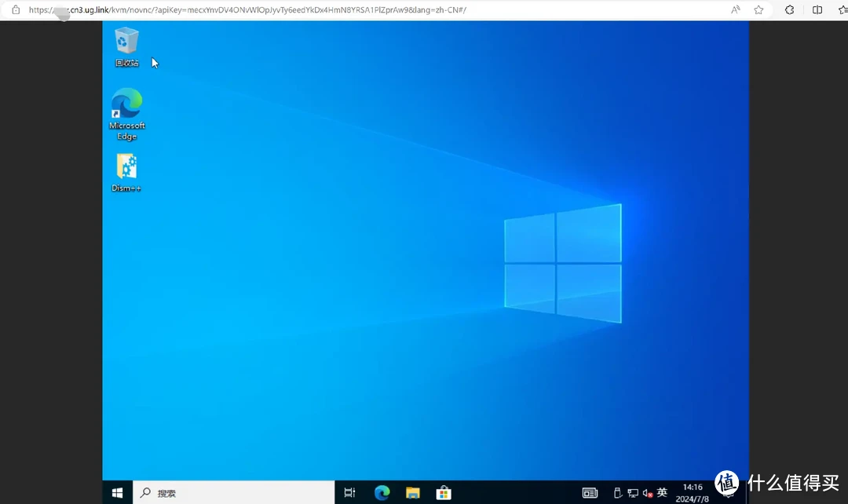View site info via the address bar lock icon
848x504 pixels.
pyautogui.click(x=16, y=10)
